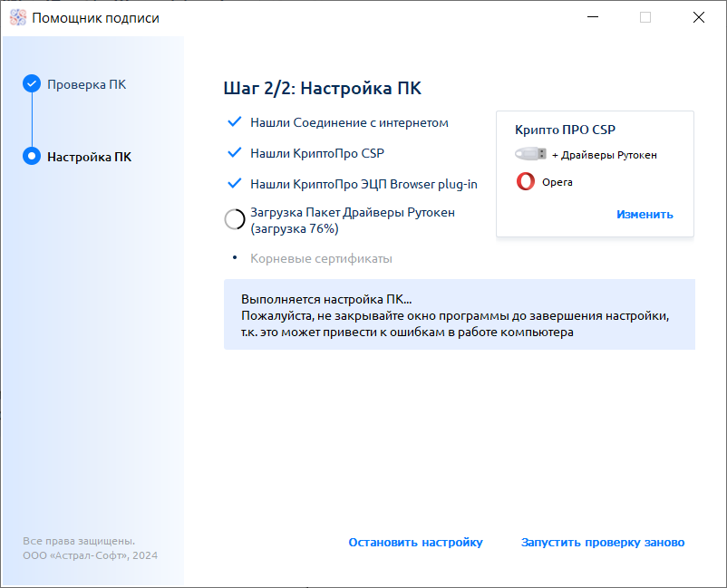Select the active Настройка ПК step circle
Image resolution: width=727 pixels, height=588 pixels.
tap(32, 156)
